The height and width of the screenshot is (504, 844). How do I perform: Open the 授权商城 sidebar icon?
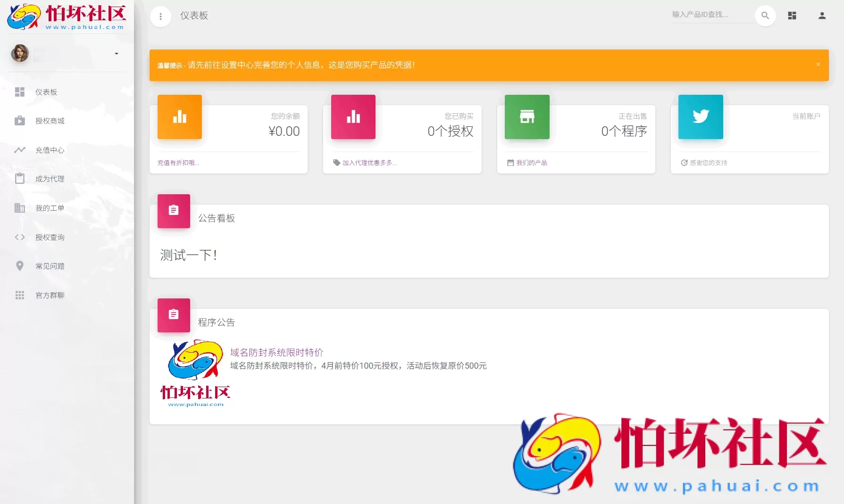point(20,121)
